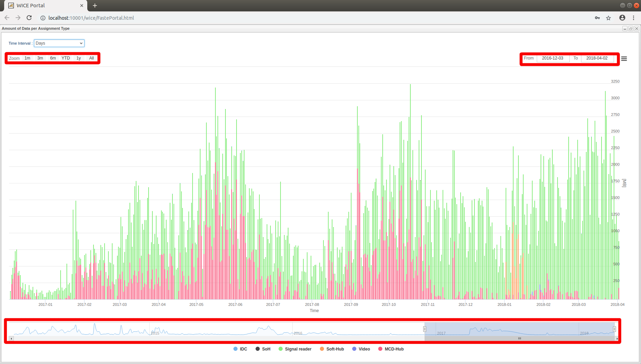Click the From date input field
This screenshot has height=364, width=641.
pos(552,58)
